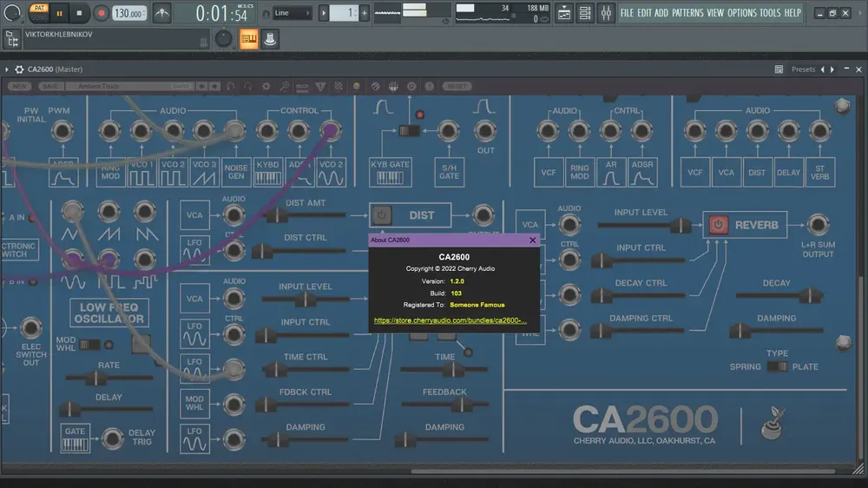Image resolution: width=868 pixels, height=488 pixels.
Task: Open the plugin picker stamp icon
Action: point(270,39)
